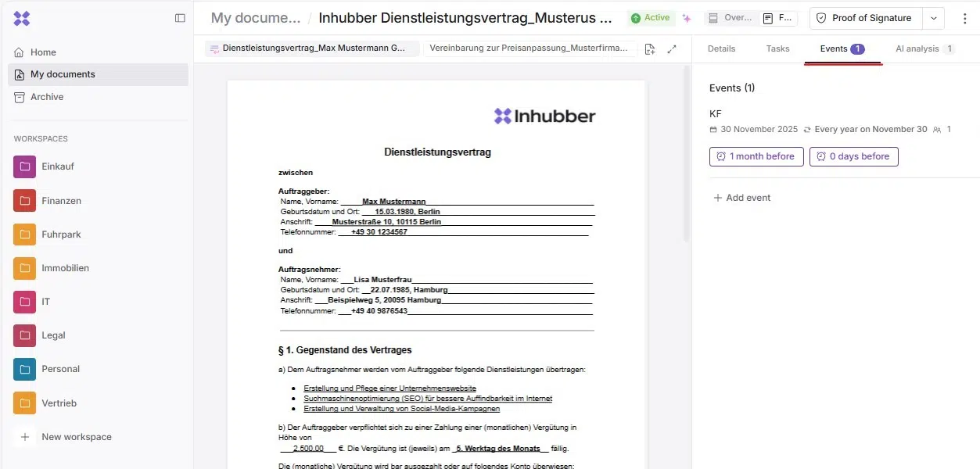Switch to the Details tab
980x469 pixels.
click(x=721, y=48)
